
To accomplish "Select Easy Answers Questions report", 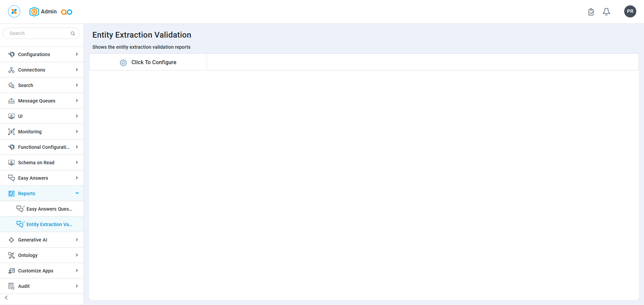I will pyautogui.click(x=49, y=209).
